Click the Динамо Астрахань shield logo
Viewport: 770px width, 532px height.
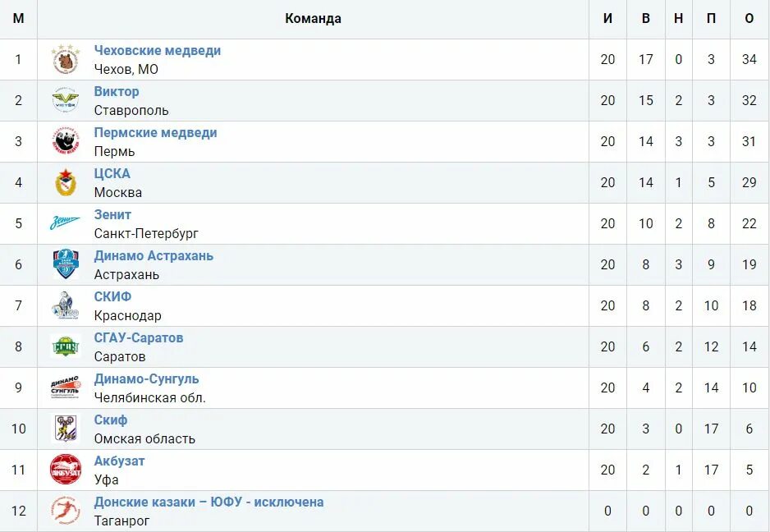coord(66,264)
